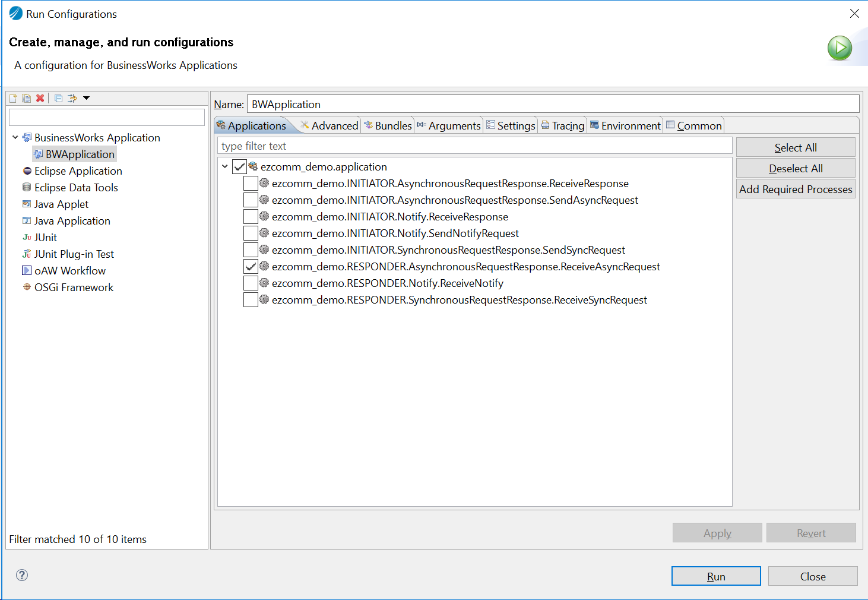Image resolution: width=868 pixels, height=600 pixels.
Task: Select the Java Applet icon
Action: (x=27, y=204)
